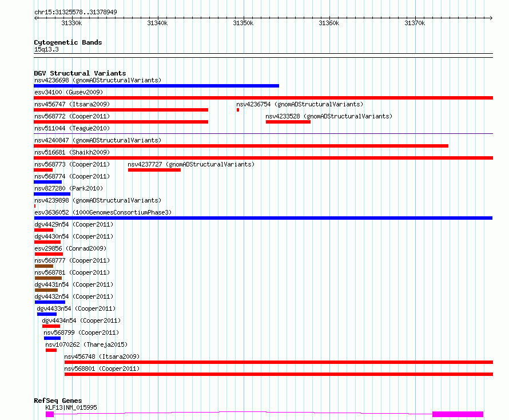The width and height of the screenshot is (509, 420).
Task: Click the dgv4432n54 blue variant bar
Action: tap(50, 302)
